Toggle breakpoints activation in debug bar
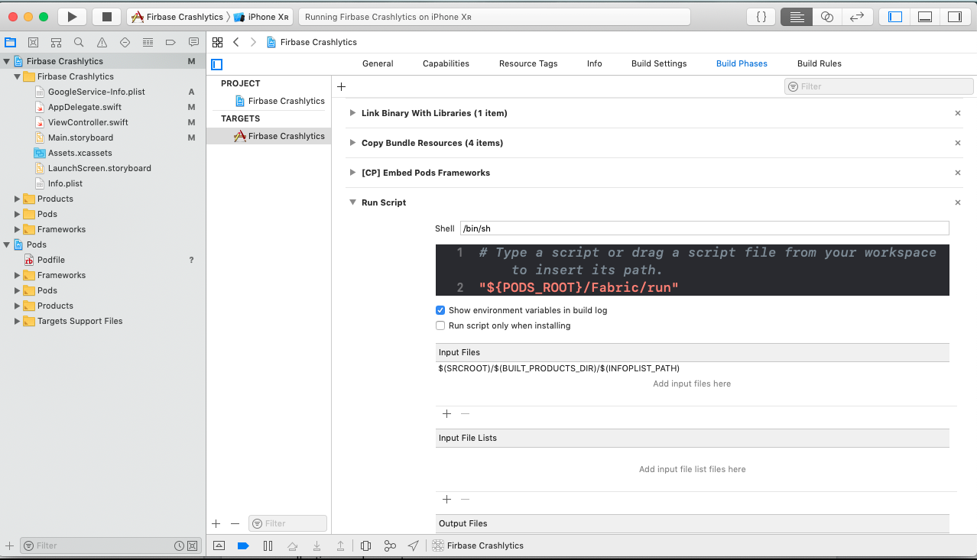The image size is (977, 560). point(243,545)
